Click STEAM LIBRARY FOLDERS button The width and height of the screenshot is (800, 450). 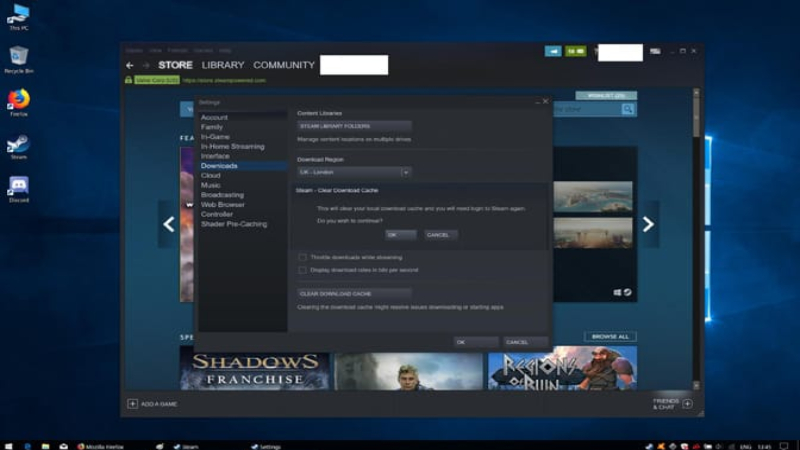[x=354, y=126]
